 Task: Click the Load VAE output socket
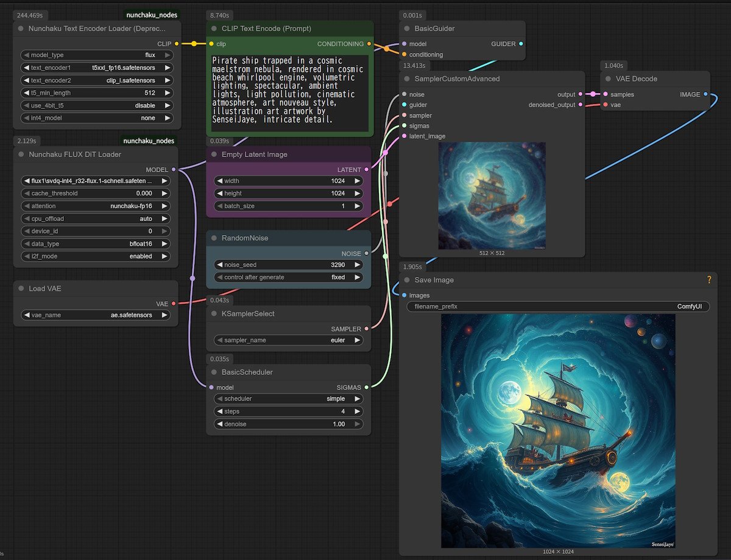click(x=174, y=303)
